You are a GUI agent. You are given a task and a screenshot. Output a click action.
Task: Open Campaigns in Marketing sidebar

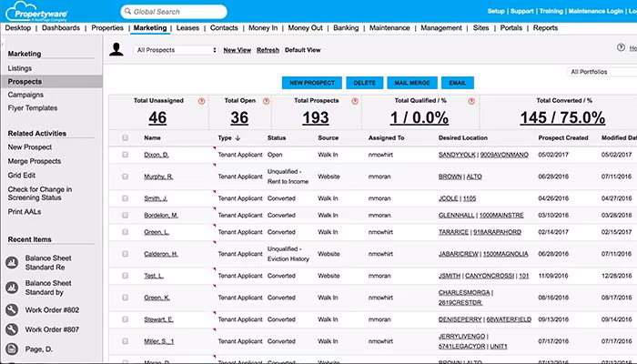tap(25, 95)
